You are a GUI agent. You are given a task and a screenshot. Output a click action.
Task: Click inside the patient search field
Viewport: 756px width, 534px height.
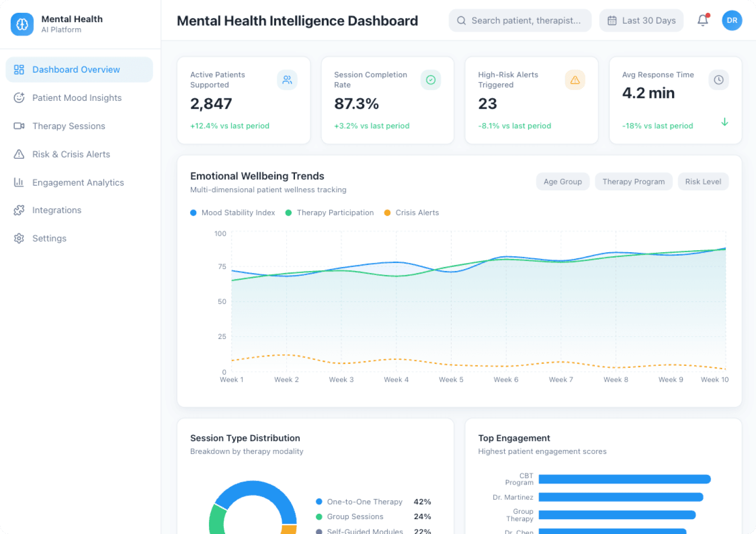[519, 20]
